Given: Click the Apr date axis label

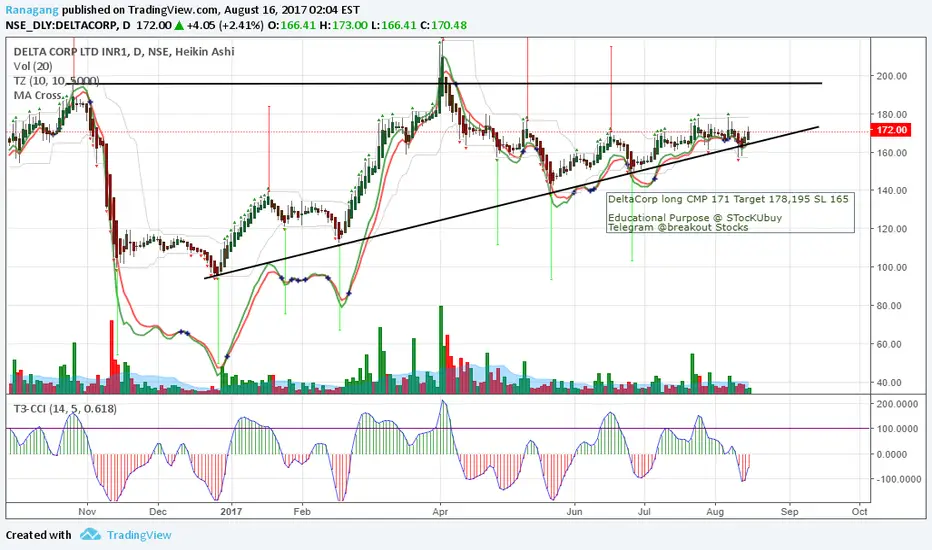Looking at the screenshot, I should pos(440,511).
